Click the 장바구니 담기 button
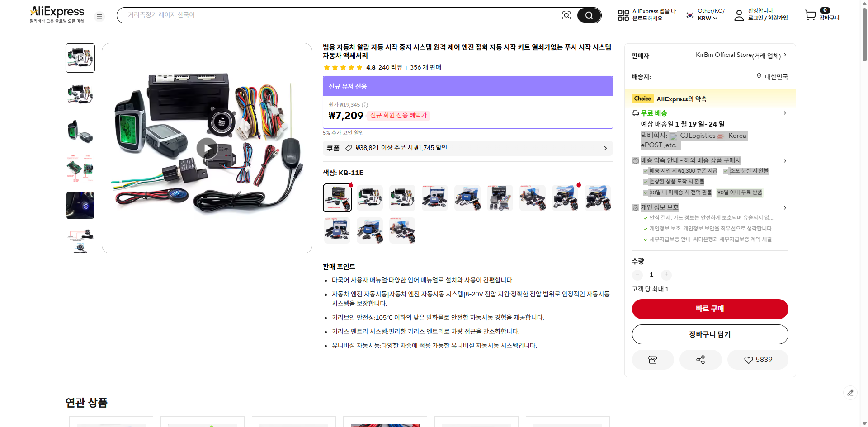The height and width of the screenshot is (427, 868). point(710,334)
